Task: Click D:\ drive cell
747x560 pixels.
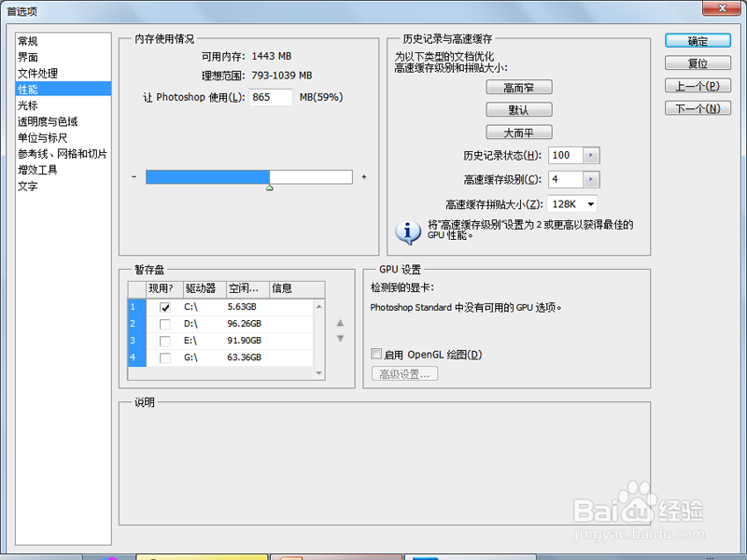Action: 190,324
